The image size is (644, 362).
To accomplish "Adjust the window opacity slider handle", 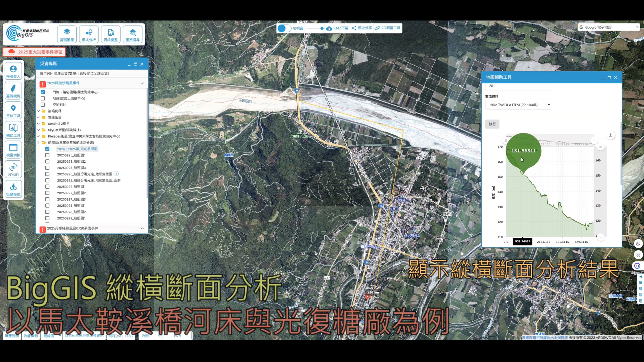I will (x=322, y=28).
